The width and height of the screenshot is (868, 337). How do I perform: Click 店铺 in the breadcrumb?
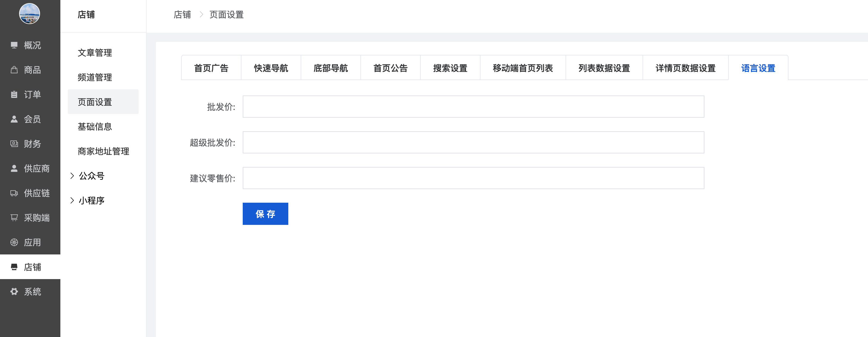click(x=182, y=14)
